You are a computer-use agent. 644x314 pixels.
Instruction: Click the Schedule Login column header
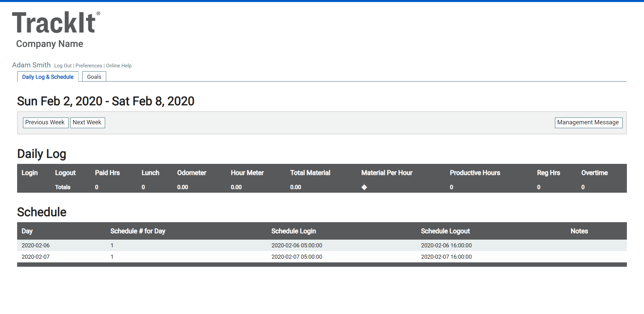point(293,231)
